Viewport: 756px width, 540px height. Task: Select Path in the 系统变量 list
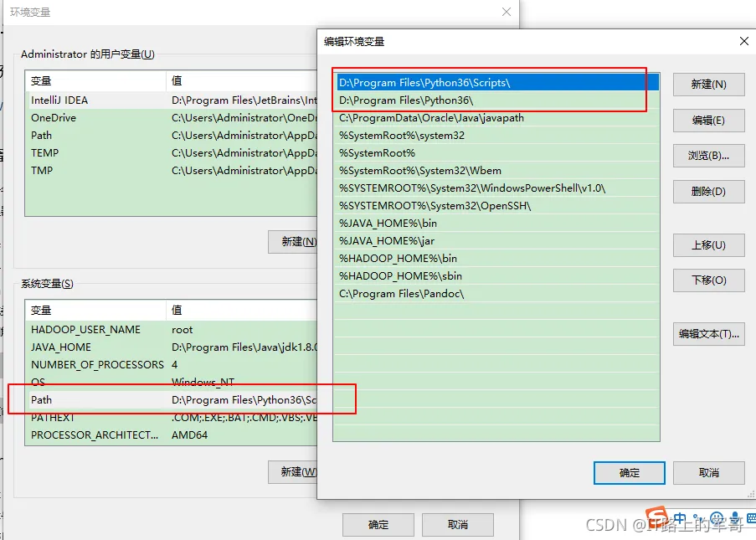tap(171, 400)
